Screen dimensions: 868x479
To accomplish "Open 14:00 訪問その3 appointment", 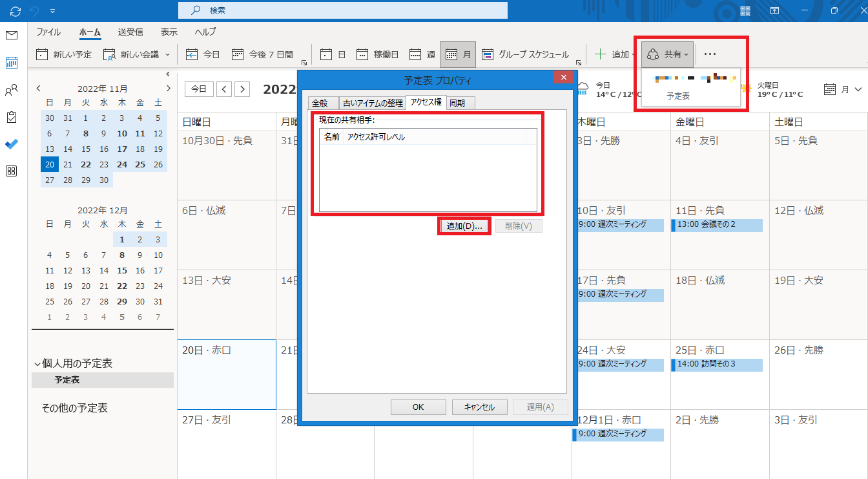I will pos(716,365).
